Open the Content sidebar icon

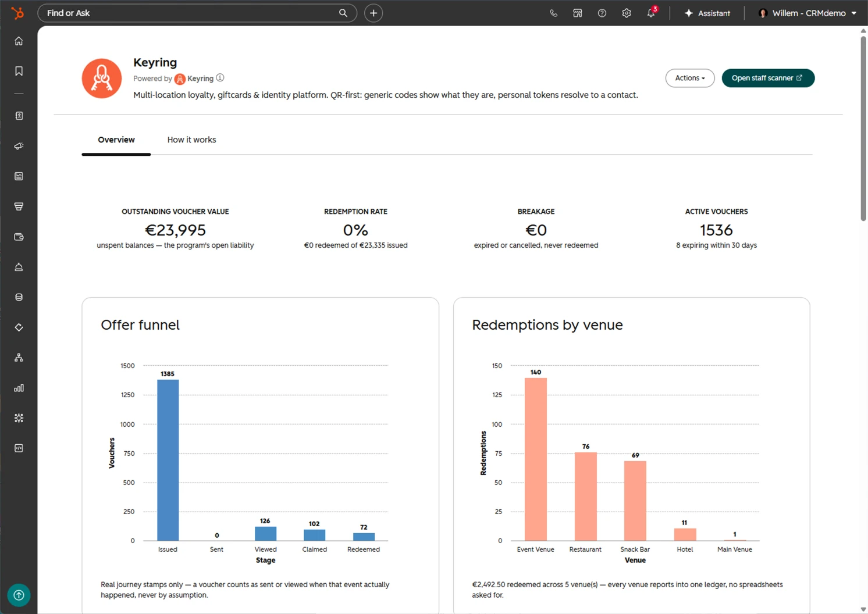pos(19,176)
